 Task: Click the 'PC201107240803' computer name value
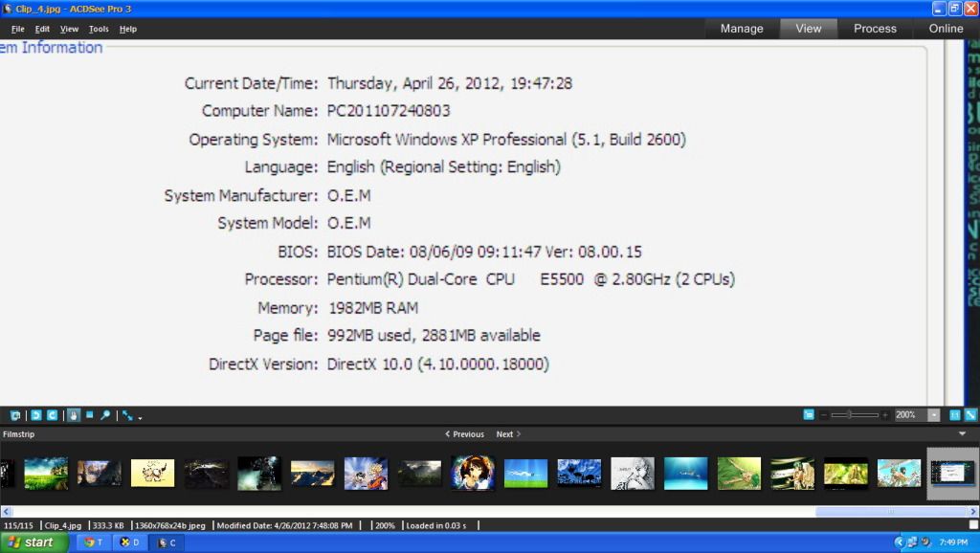point(389,111)
